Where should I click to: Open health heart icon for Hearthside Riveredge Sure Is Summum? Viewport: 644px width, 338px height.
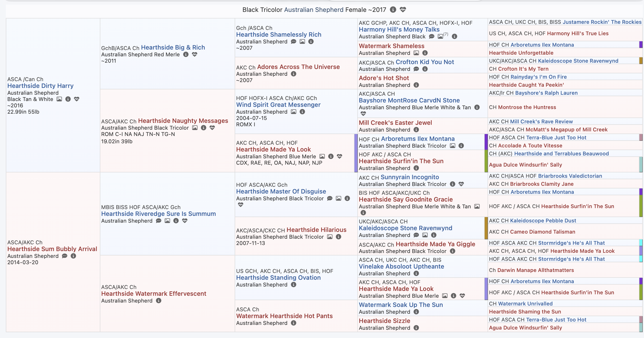point(185,220)
